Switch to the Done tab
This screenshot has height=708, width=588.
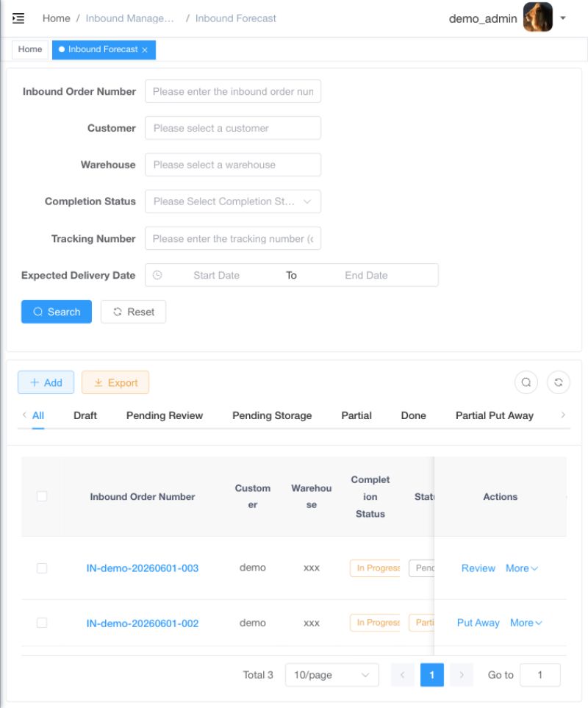pos(413,415)
